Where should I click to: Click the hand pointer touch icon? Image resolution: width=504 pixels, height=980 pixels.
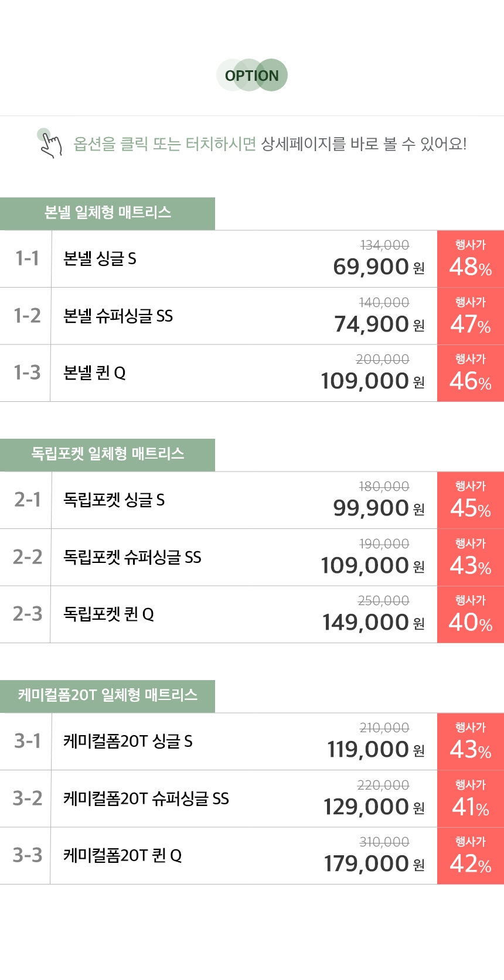coord(50,143)
